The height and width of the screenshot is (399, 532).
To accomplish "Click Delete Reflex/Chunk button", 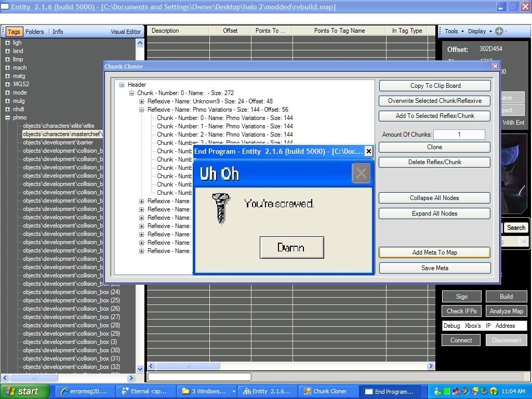I will [435, 162].
